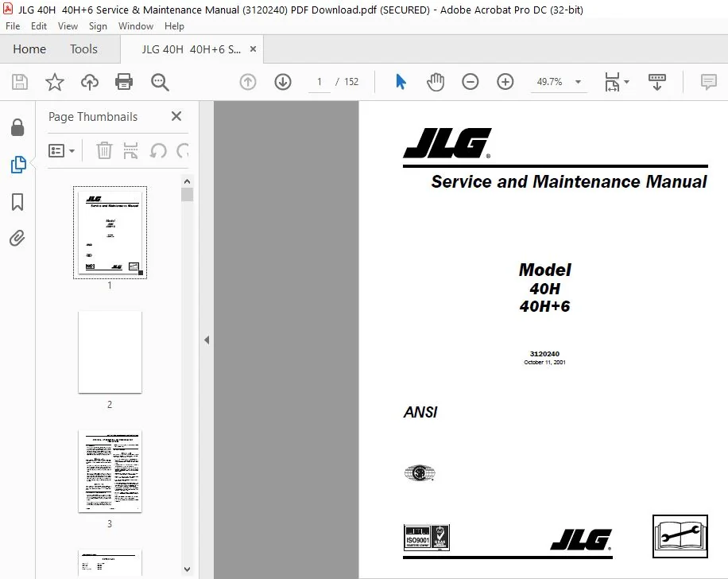
Task: Collapse the navigation pane arrow
Action: (x=207, y=340)
